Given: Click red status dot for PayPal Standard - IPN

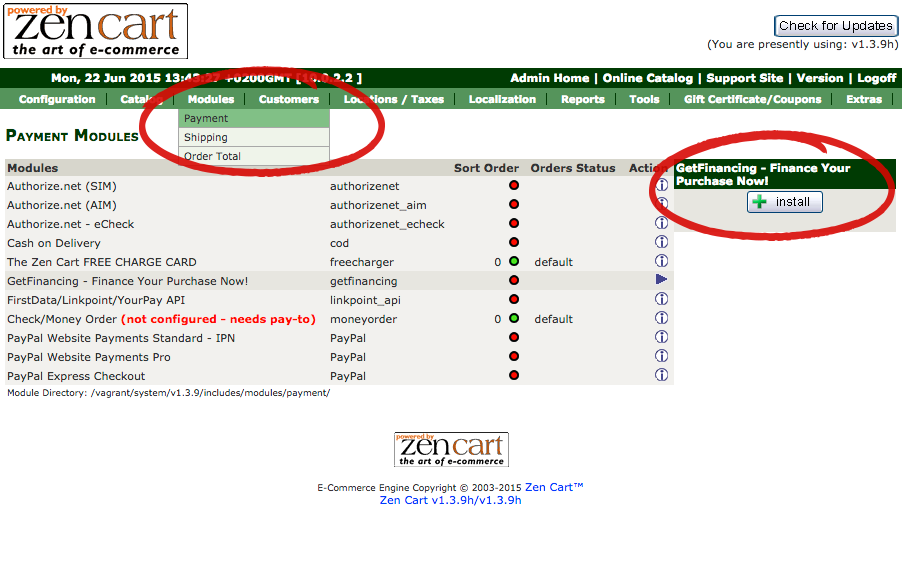Looking at the screenshot, I should (514, 337).
